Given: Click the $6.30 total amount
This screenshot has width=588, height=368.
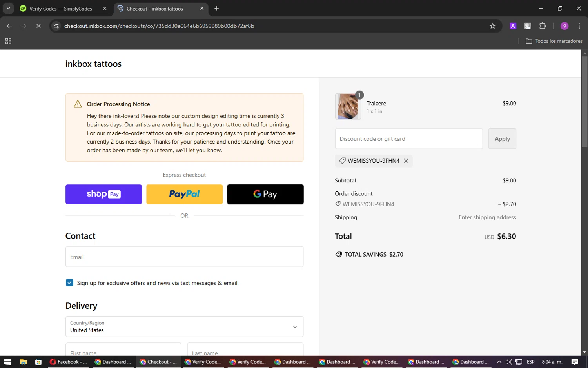Looking at the screenshot, I should tap(506, 236).
